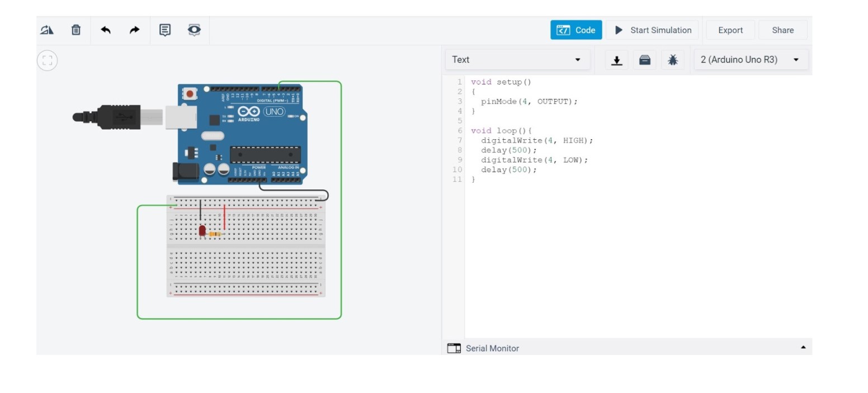Screen dimensions: 868x393
Task: Open the notes tool icon
Action: (165, 30)
